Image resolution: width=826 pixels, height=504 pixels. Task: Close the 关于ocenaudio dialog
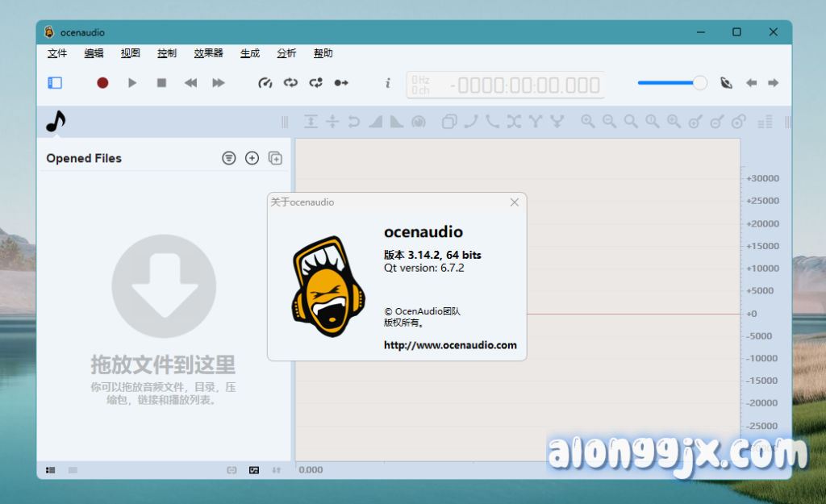coord(515,202)
